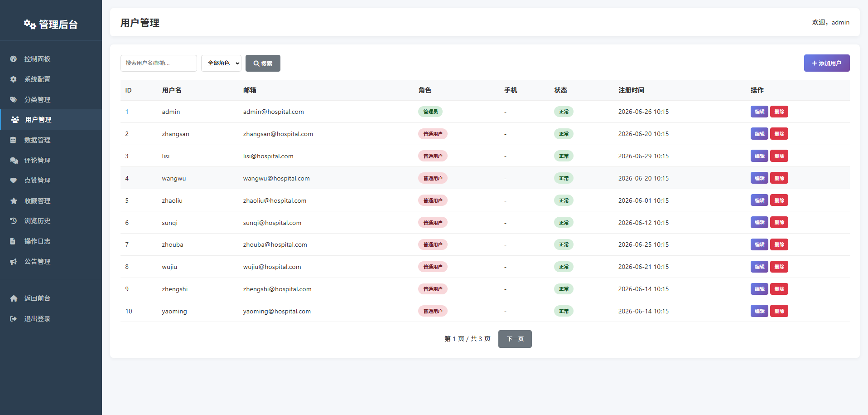
Task: Click the 分类管理 tags icon
Action: (14, 100)
